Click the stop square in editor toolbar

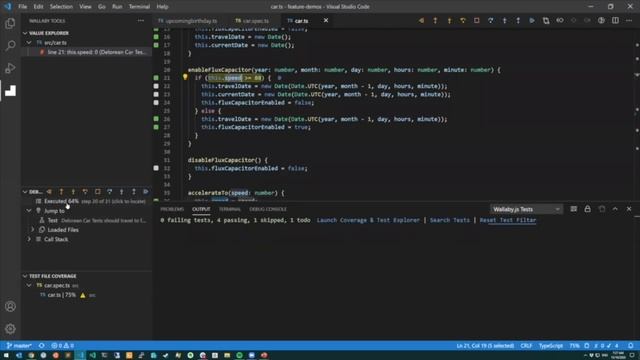click(x=476, y=20)
